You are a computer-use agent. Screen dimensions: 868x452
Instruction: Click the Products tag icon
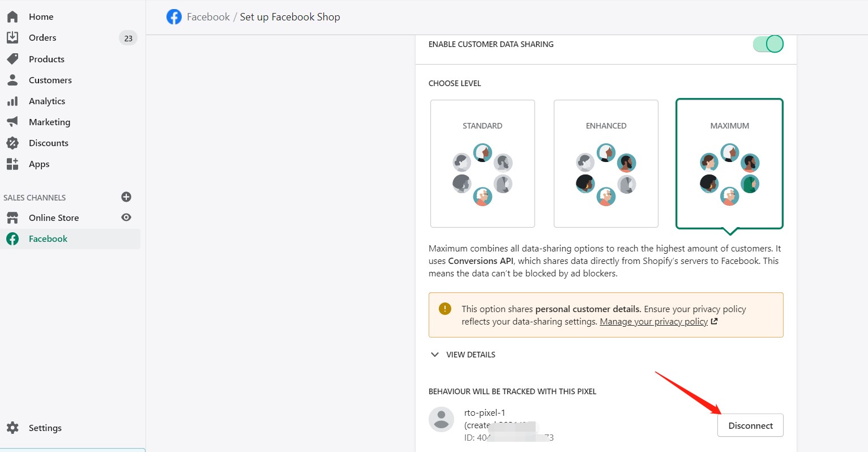(12, 59)
